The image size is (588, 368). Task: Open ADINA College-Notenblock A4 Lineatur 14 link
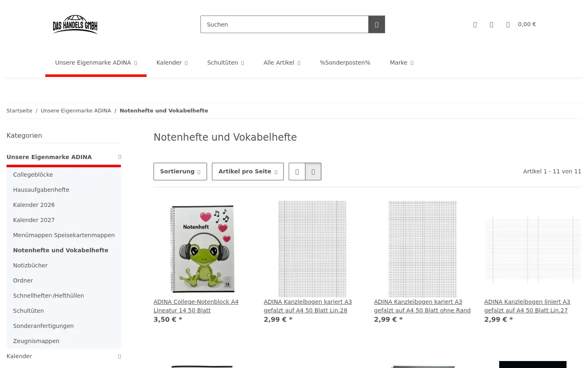point(196,306)
